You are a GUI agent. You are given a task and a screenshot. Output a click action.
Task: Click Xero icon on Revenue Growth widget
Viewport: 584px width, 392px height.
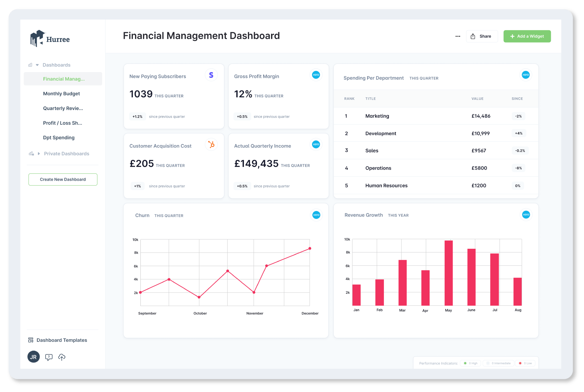click(x=526, y=215)
